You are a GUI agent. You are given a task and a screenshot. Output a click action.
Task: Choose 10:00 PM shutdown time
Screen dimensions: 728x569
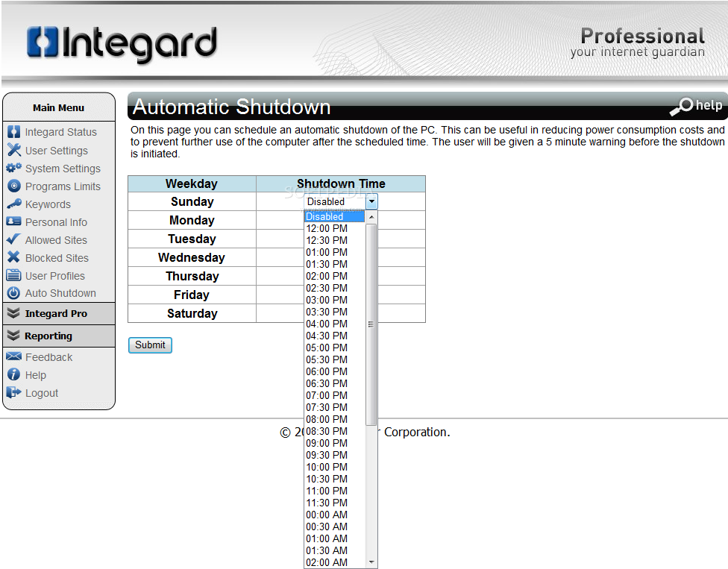click(334, 467)
